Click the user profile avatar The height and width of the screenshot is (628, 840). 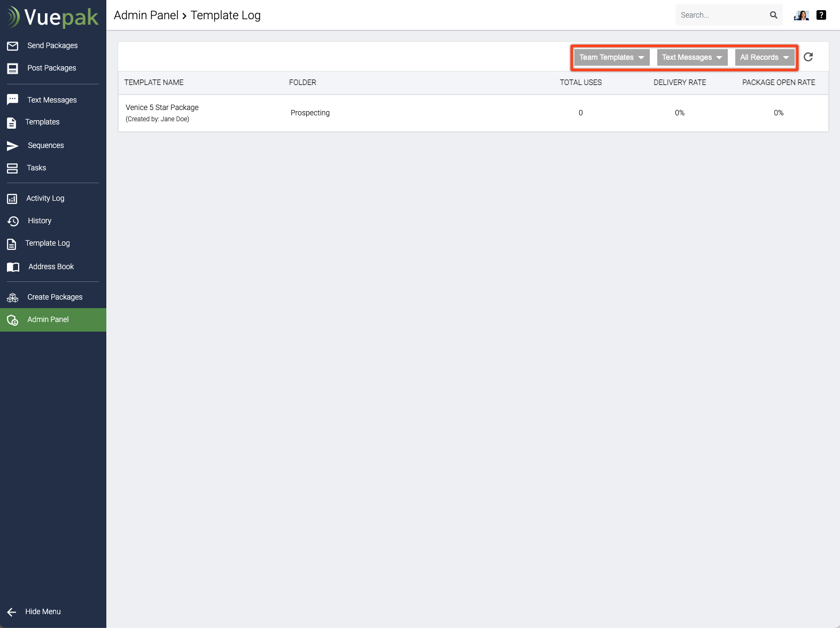[801, 15]
